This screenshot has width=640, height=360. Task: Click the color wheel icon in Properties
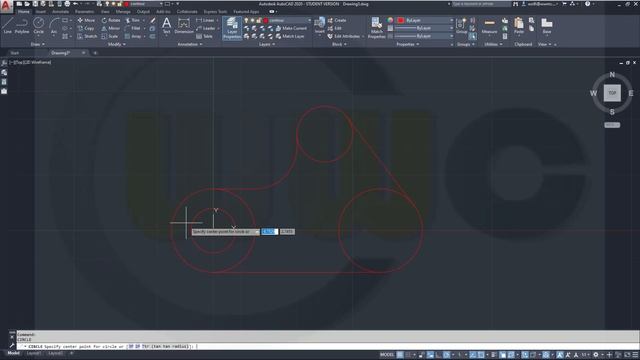point(390,20)
